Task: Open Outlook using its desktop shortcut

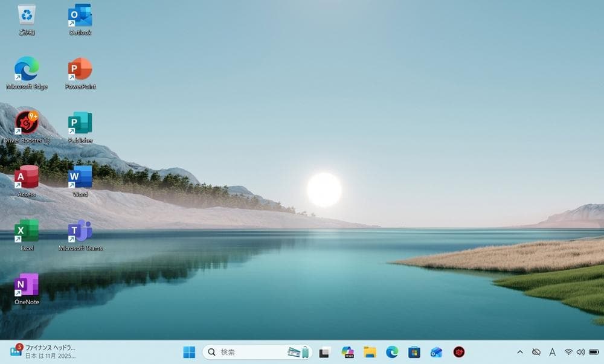Action: pyautogui.click(x=79, y=15)
